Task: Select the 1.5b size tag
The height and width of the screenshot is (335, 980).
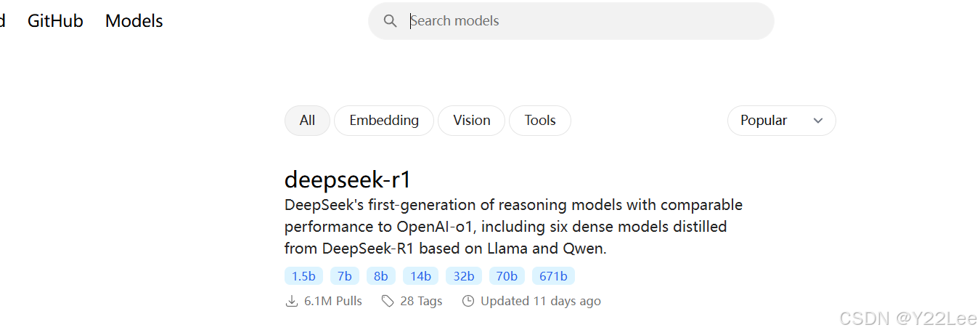Action: pyautogui.click(x=303, y=276)
